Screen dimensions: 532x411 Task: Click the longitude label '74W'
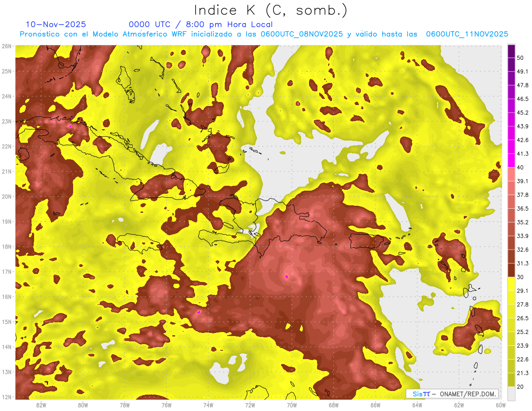point(208,405)
